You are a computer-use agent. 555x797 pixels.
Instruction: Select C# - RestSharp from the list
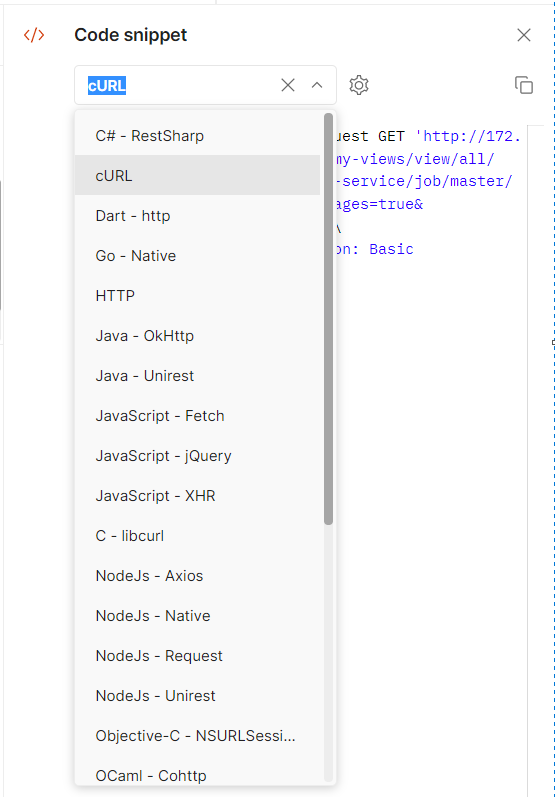[x=198, y=136]
